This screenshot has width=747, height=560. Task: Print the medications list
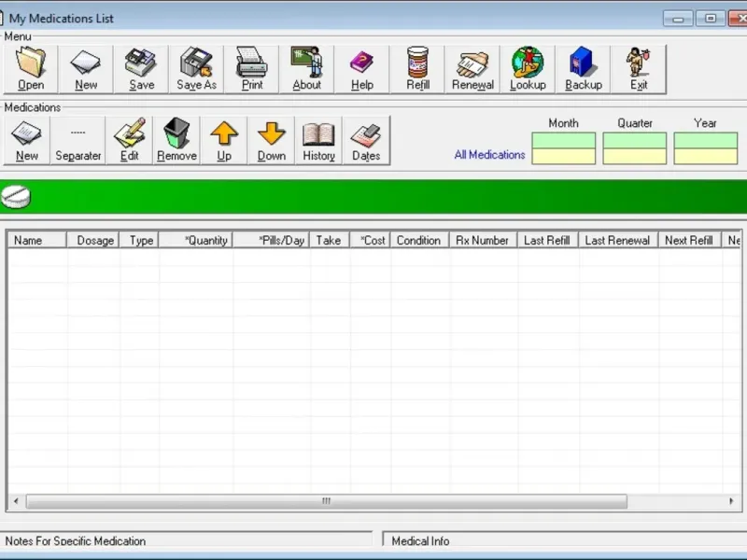point(251,69)
